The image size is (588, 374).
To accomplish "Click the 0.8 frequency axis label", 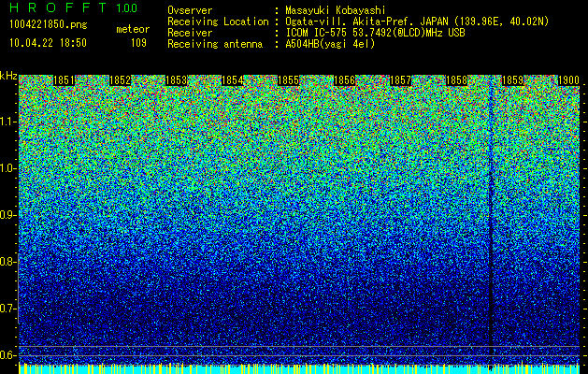I will point(7,262).
